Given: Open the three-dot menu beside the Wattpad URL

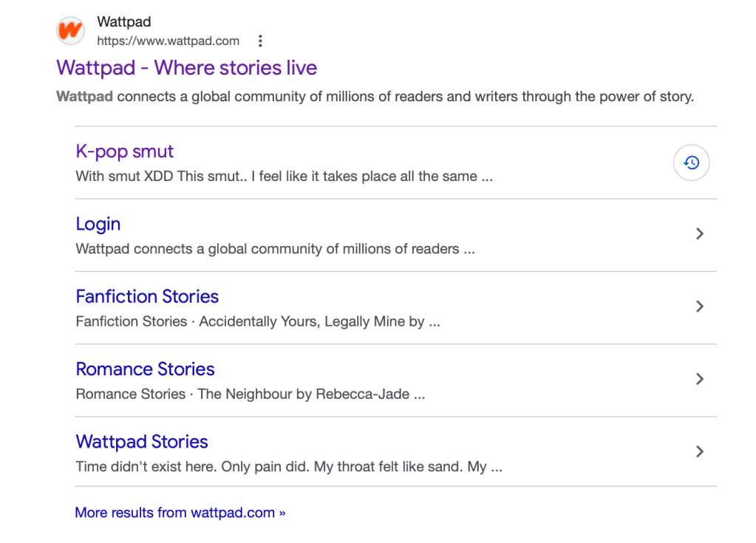Looking at the screenshot, I should pos(259,41).
